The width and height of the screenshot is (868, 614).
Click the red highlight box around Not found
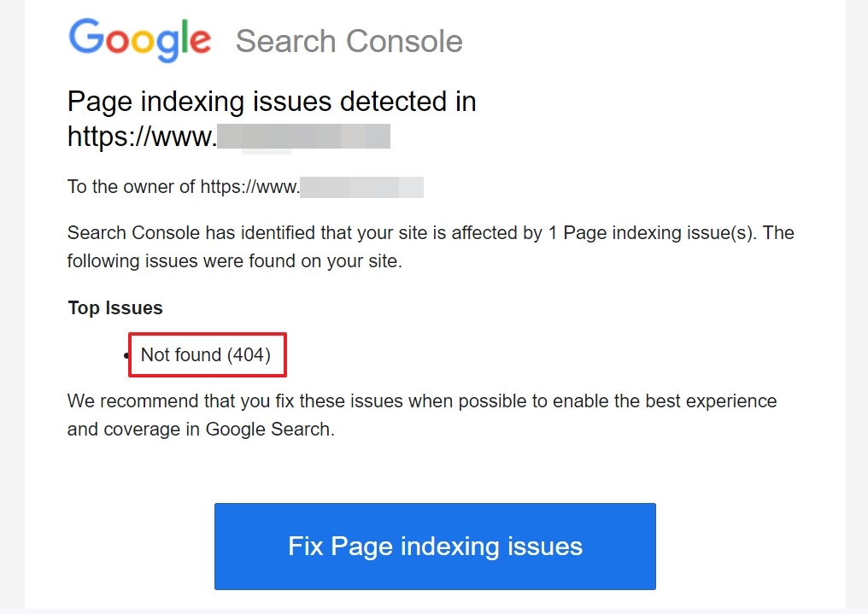click(x=207, y=335)
